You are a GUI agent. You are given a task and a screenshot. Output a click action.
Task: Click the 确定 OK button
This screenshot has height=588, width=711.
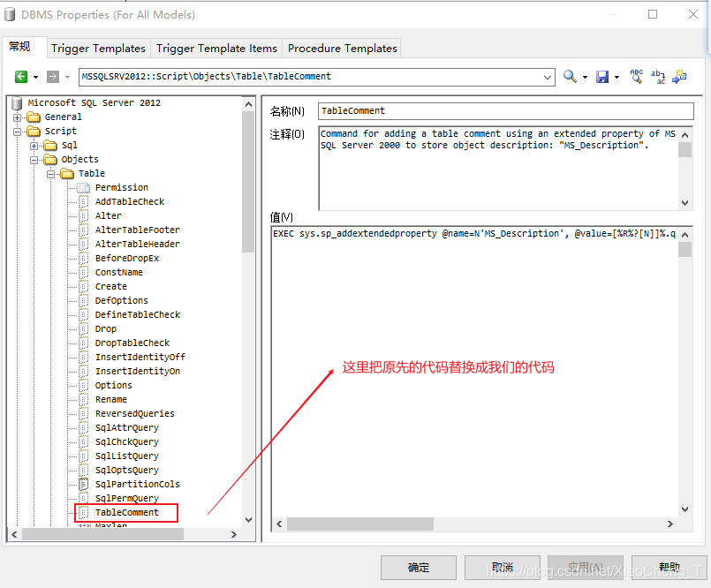coord(418,568)
